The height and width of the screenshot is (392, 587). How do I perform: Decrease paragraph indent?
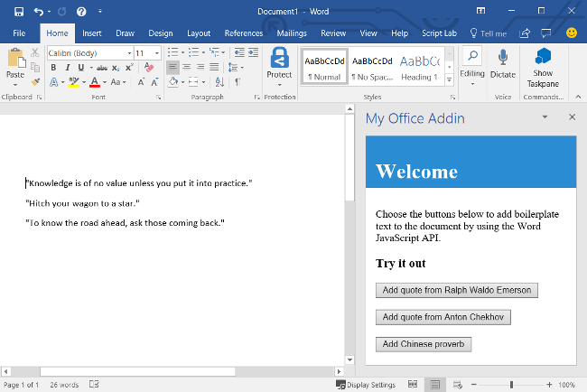(239, 52)
